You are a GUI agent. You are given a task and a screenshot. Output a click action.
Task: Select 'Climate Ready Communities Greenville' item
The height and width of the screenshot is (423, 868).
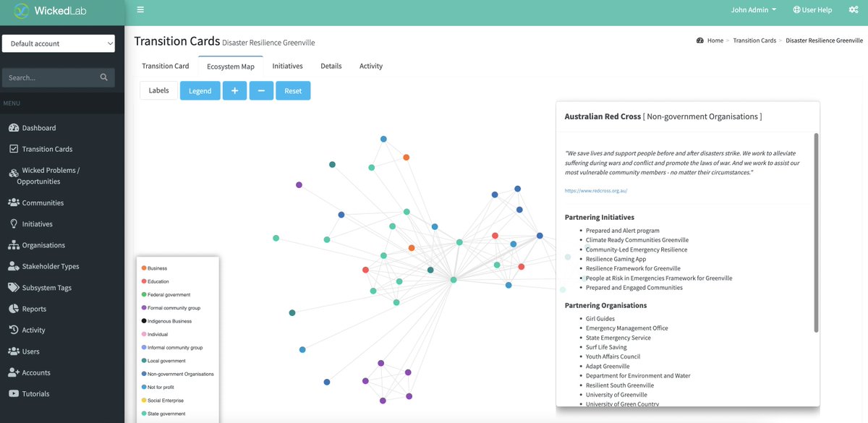[x=637, y=240]
